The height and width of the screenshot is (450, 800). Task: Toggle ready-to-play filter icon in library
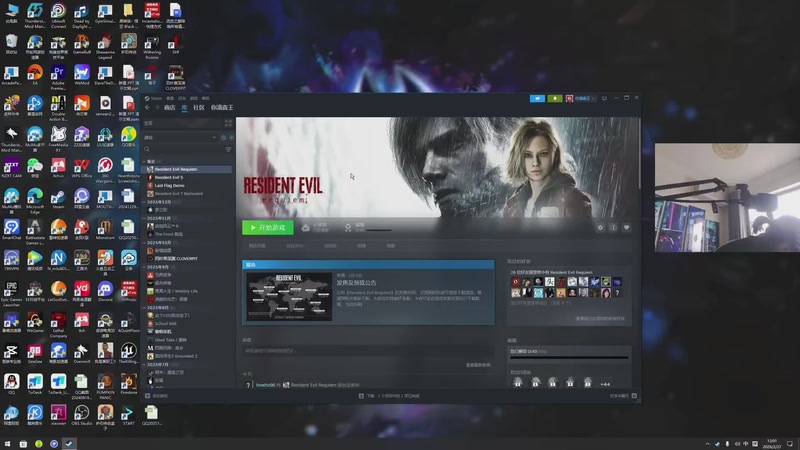click(231, 138)
